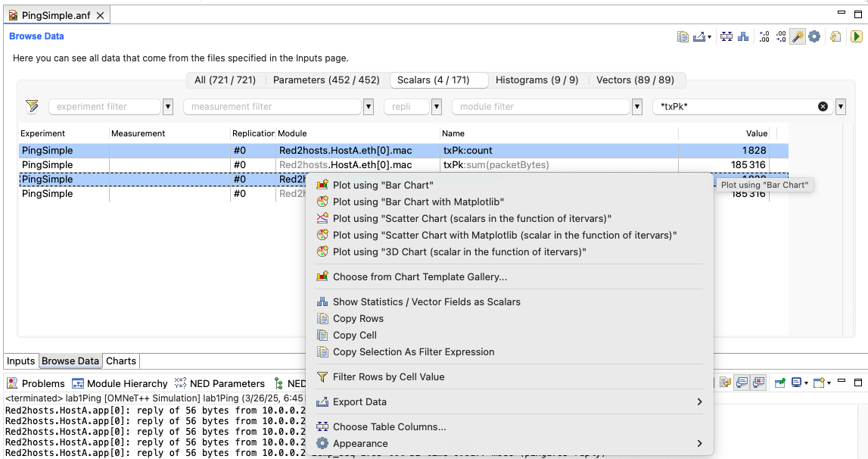Viewport: 868px width, 459px height.
Task: Switch to the Charts page tab
Action: pos(121,361)
